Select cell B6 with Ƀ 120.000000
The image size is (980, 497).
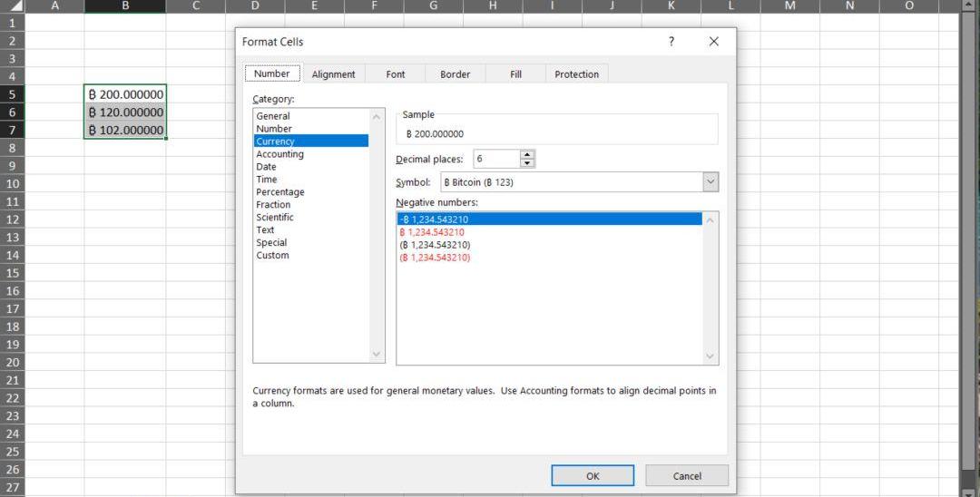coord(125,112)
